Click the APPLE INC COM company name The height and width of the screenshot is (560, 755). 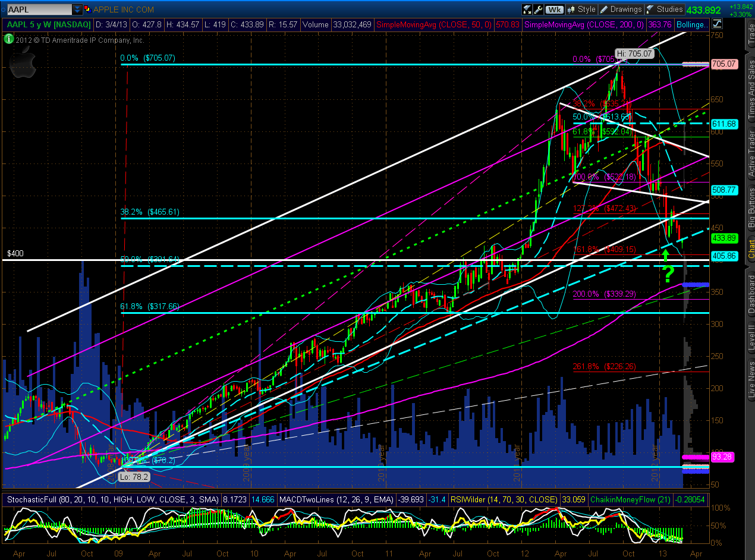pyautogui.click(x=124, y=10)
